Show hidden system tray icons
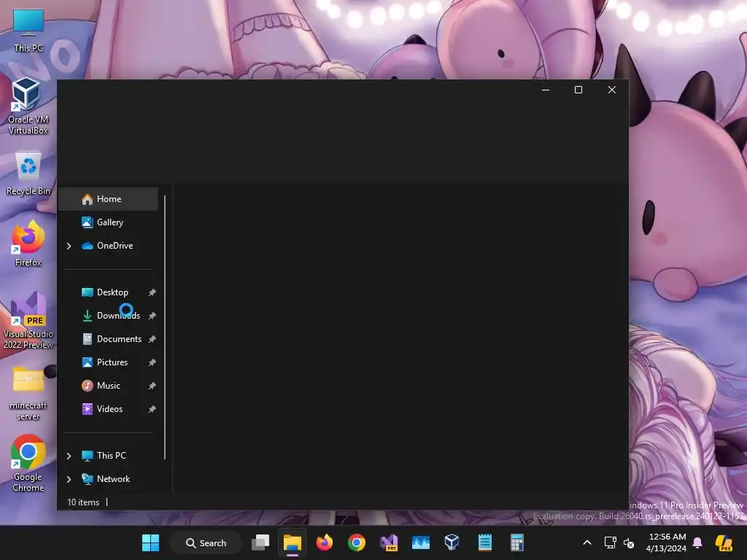The width and height of the screenshot is (747, 560). 587,542
